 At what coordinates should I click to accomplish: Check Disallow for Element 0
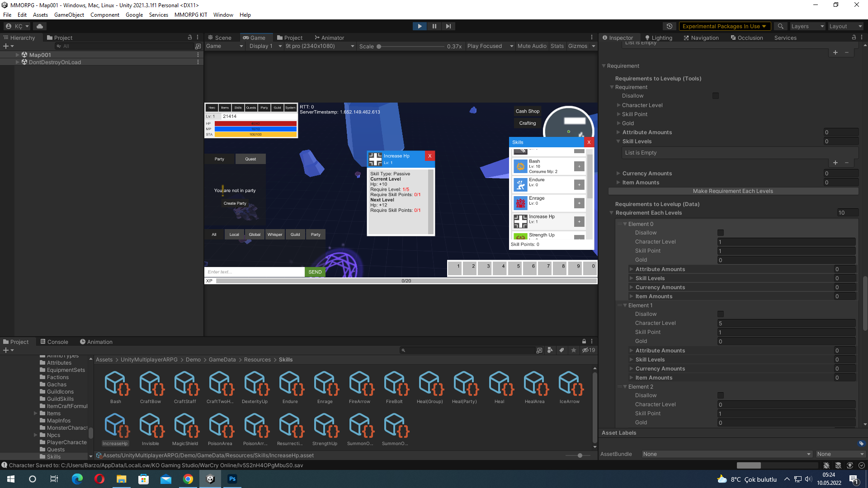[x=721, y=232]
